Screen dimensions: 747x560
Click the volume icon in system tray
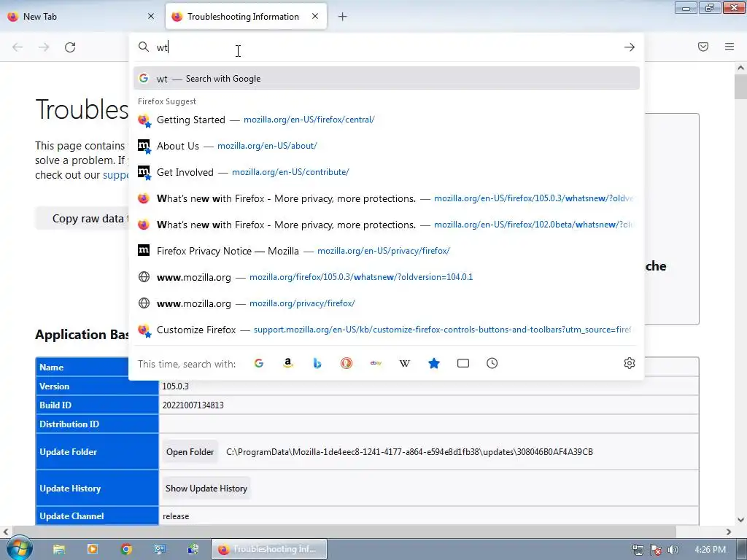pos(673,550)
